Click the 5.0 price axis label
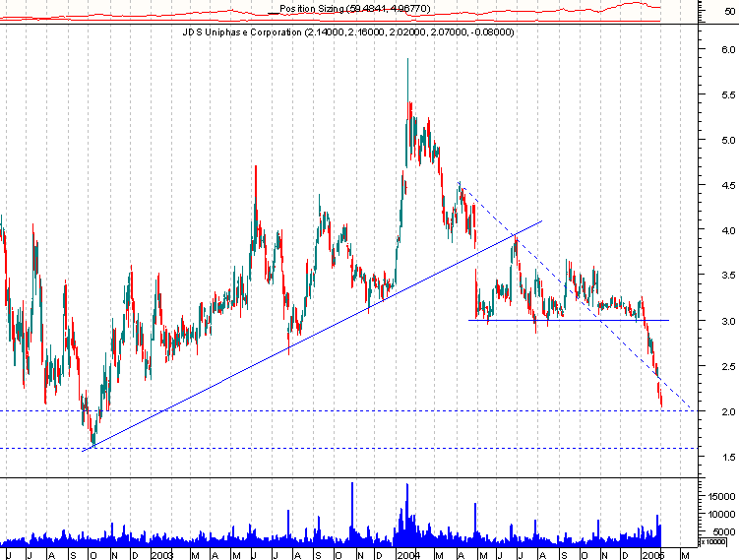Viewport: 739px width, 560px height. tap(728, 140)
